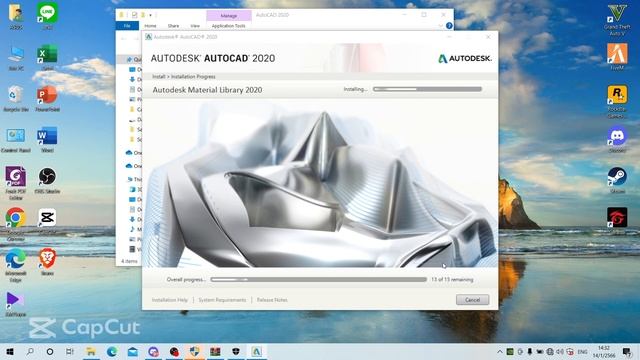Open Microsoft Edge desktop shortcut
Screen dimensions: 640x360
coord(16,264)
